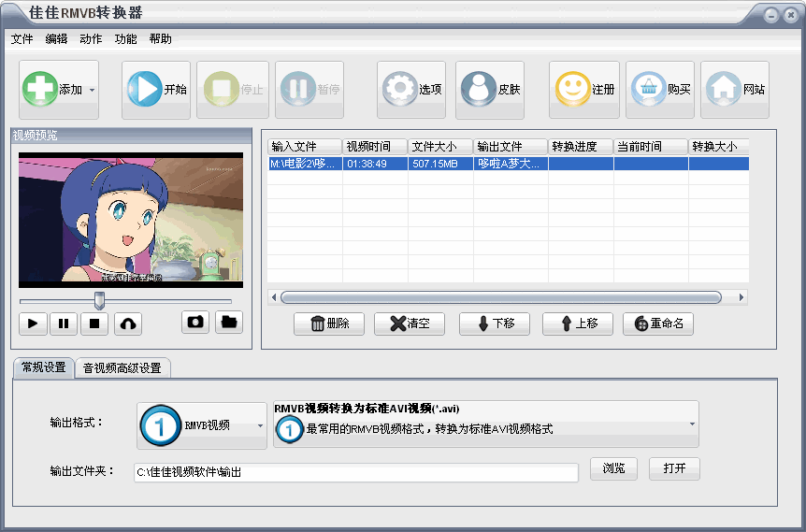Image resolution: width=806 pixels, height=532 pixels.
Task: Take a snapshot with the camera icon
Action: [195, 323]
